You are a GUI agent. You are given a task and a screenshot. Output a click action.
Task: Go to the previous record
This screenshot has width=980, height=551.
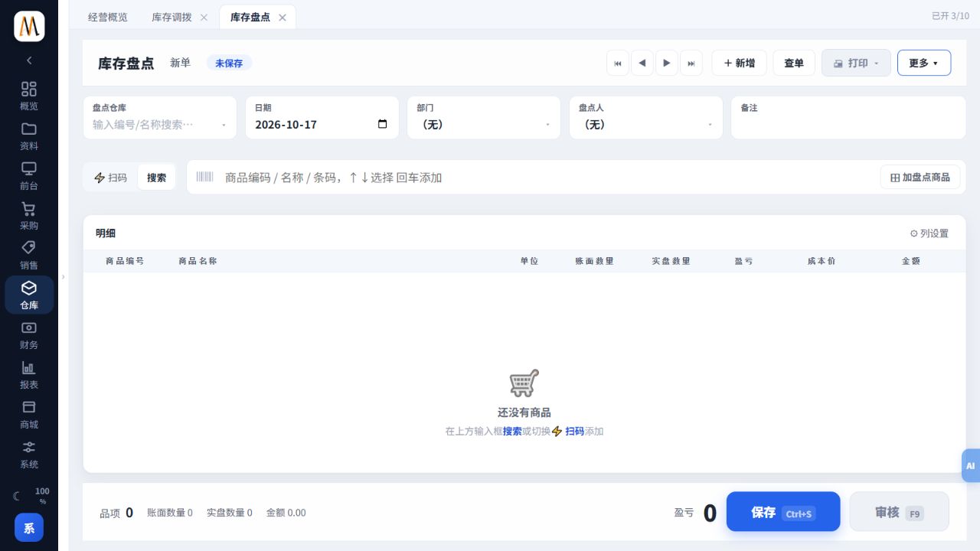pos(642,63)
